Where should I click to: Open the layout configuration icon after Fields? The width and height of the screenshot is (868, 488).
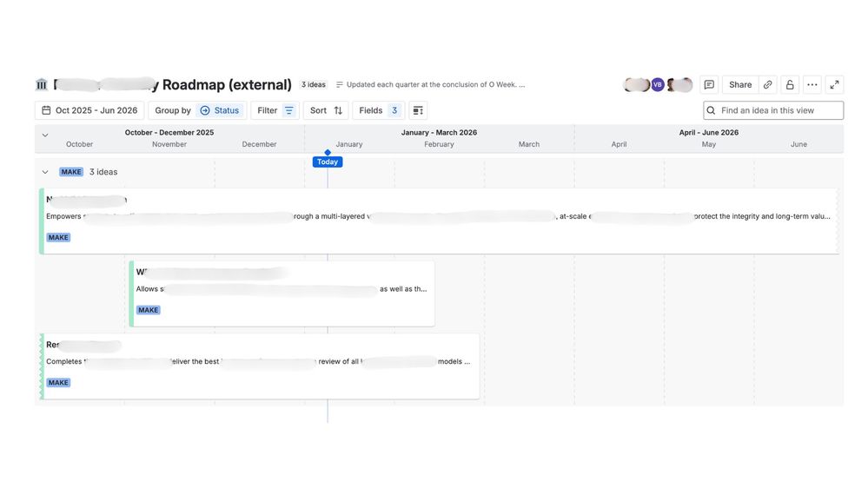(x=418, y=110)
